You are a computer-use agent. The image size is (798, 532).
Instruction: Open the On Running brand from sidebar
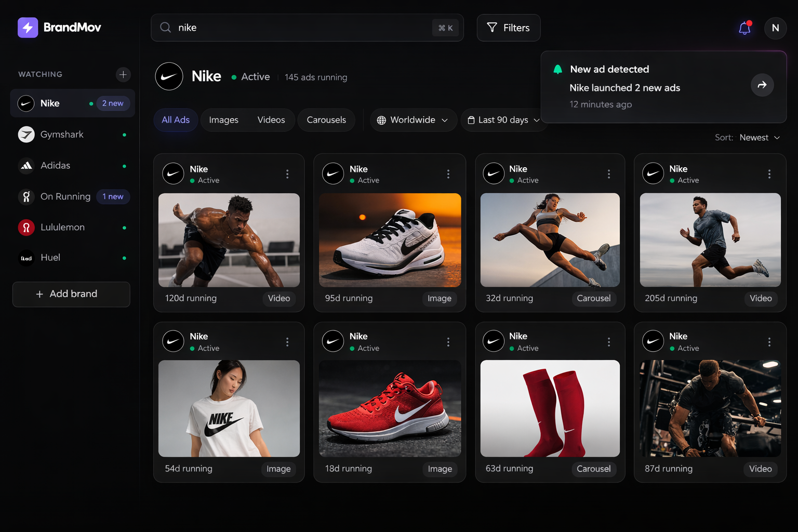pos(26,196)
